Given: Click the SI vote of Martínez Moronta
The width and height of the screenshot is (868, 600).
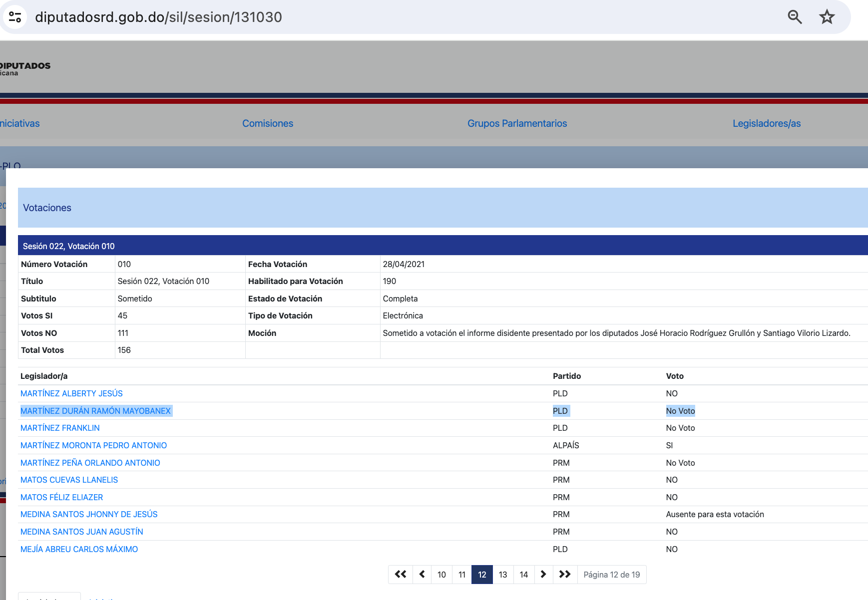Looking at the screenshot, I should [x=669, y=445].
